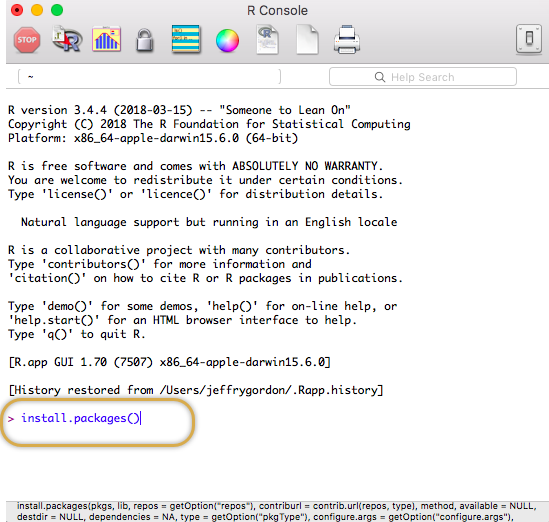Open the color wheel to set console colors
This screenshot has width=549, height=522.
click(x=227, y=41)
